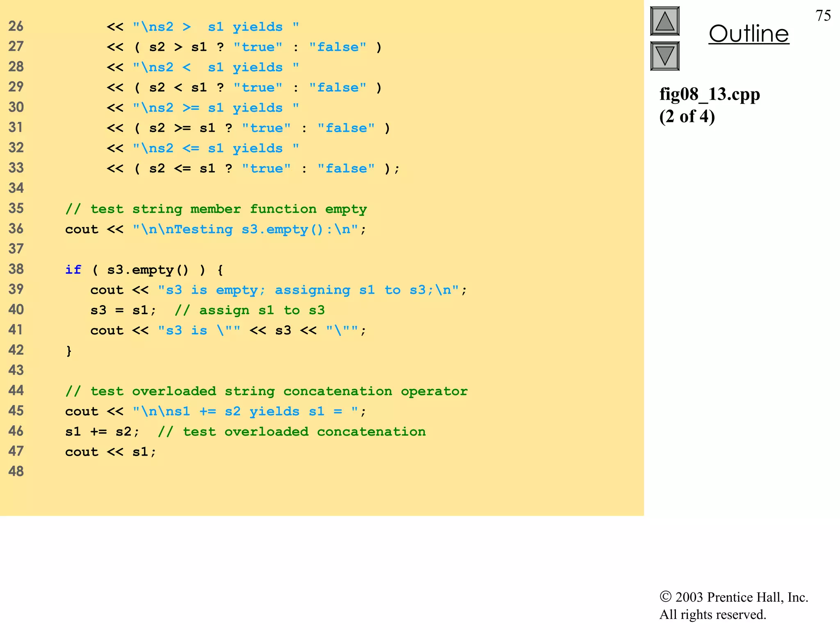Click the 'if' keyword on line 38
Viewport: 840px width, 630px height.
(73, 269)
